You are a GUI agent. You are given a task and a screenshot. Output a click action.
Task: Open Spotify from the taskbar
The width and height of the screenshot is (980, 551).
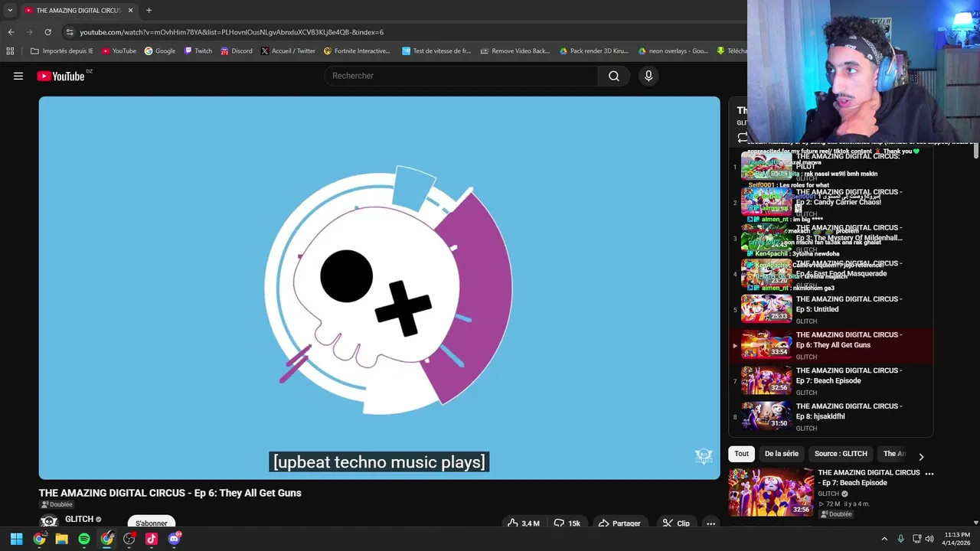coord(84,539)
